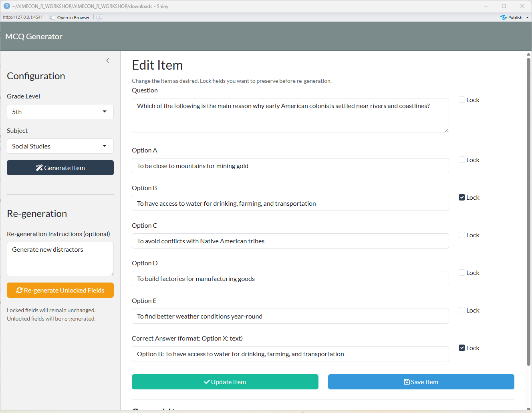Click the vertical scrollbar of the main panel

[528, 212]
